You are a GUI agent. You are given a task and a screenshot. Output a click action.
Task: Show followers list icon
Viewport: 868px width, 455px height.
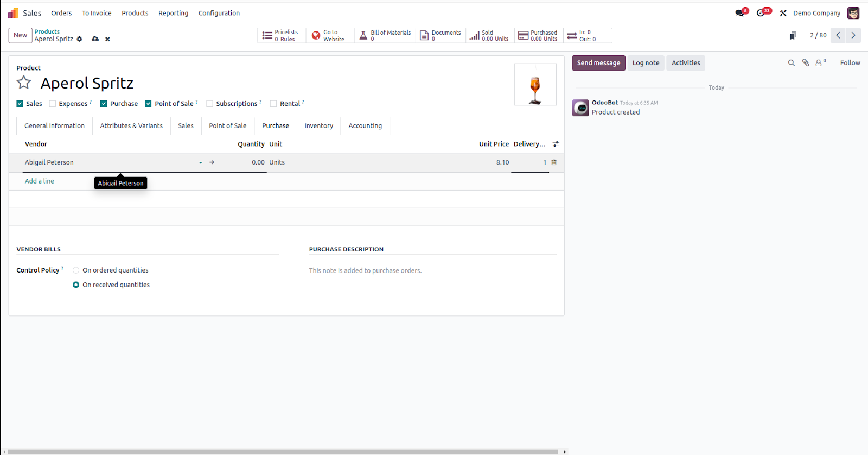click(x=820, y=63)
